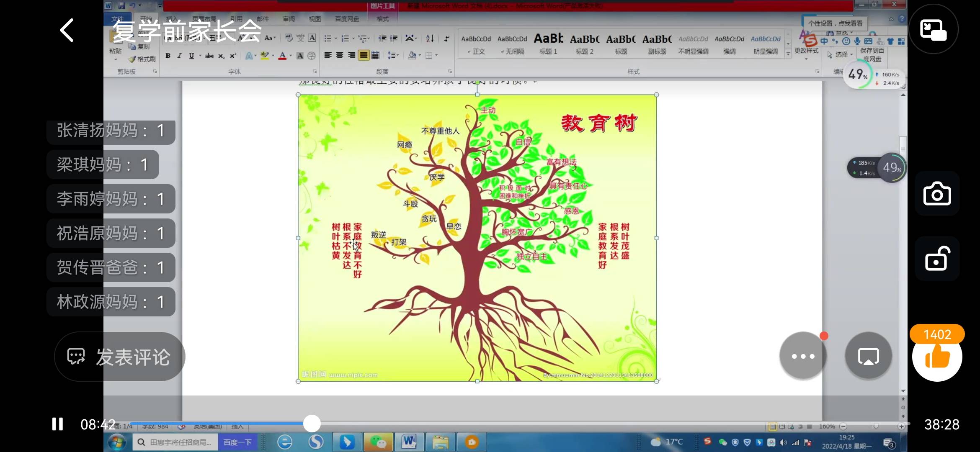Click the show paragraph marks icon
This screenshot has width=980, height=452.
[446, 39]
